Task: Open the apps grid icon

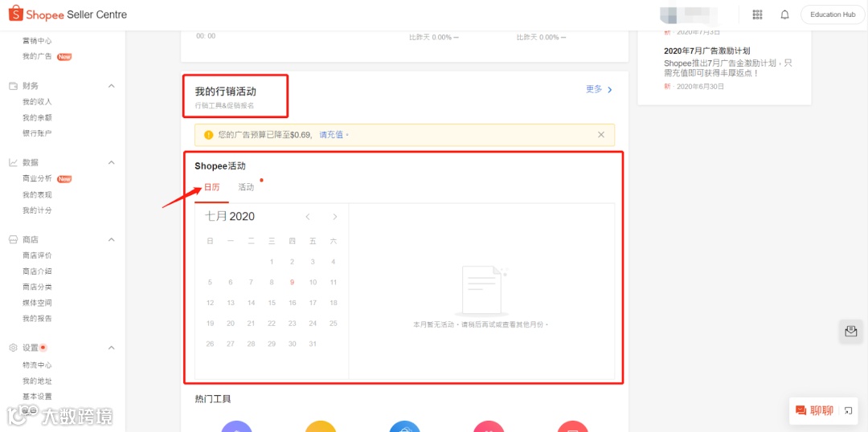Action: tap(757, 15)
